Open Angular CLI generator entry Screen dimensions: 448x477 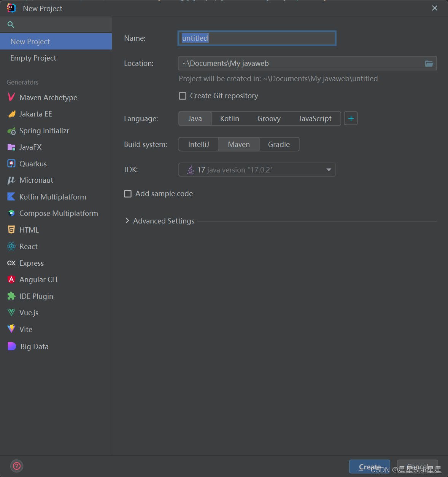point(56,279)
